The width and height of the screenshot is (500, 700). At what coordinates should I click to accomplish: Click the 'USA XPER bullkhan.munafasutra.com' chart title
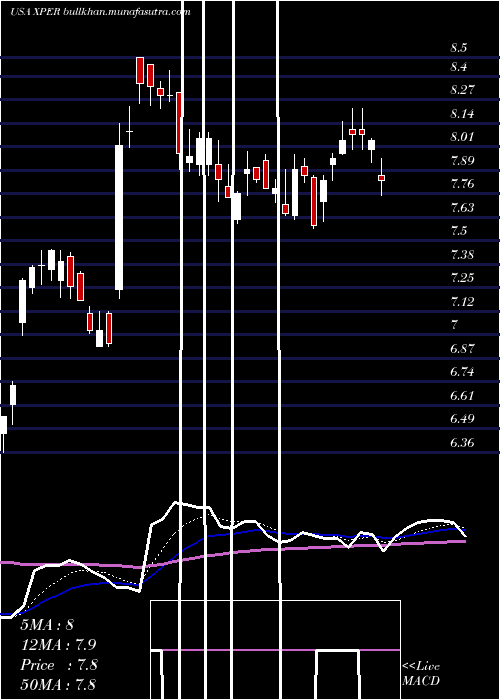coord(100,12)
